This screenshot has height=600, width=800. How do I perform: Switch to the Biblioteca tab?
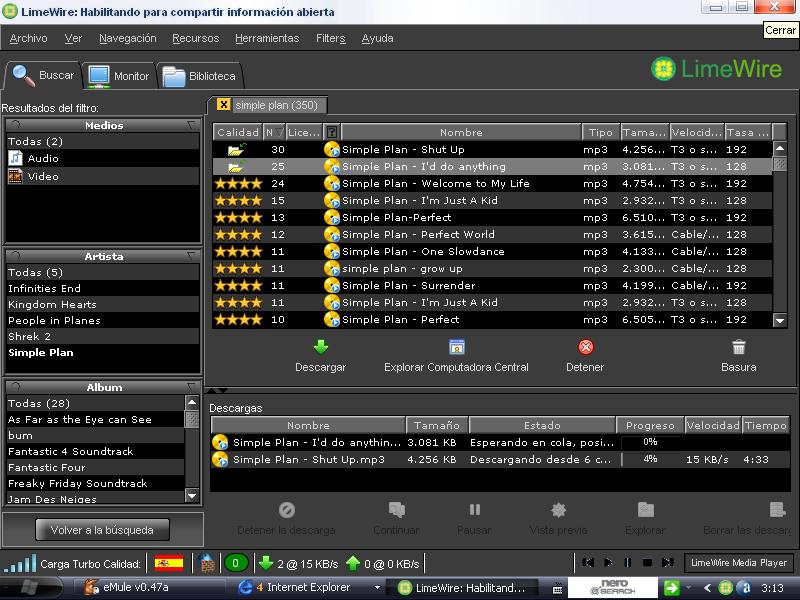pyautogui.click(x=199, y=76)
